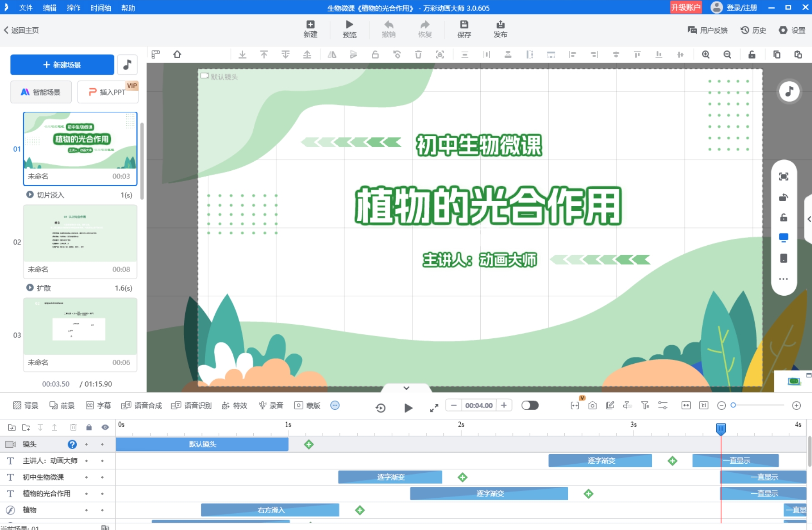Click the timeline zoom plus circle button
This screenshot has width=812, height=530.
click(x=796, y=406)
